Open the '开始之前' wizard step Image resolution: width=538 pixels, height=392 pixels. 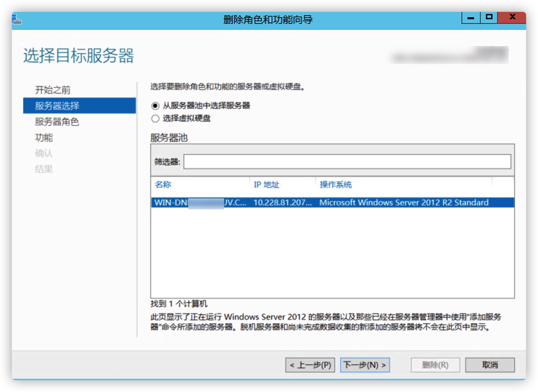pyautogui.click(x=53, y=90)
